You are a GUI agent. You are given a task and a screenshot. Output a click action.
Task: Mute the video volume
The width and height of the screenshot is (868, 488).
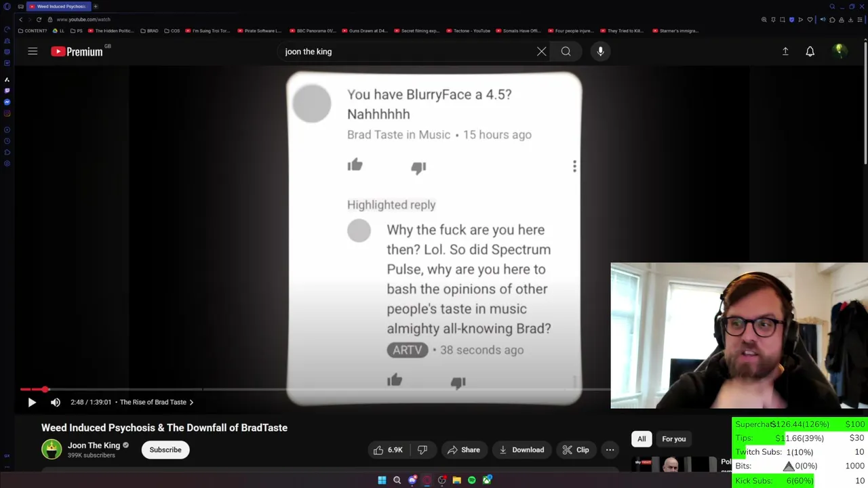tap(56, 402)
